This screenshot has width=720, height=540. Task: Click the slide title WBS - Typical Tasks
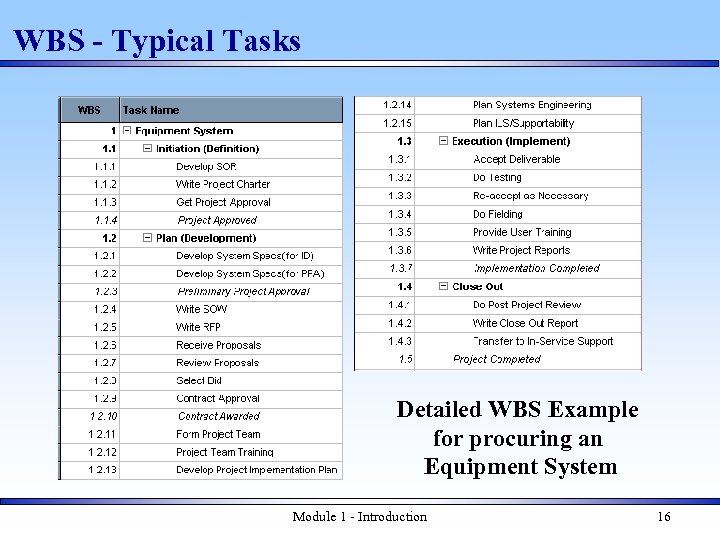(157, 40)
